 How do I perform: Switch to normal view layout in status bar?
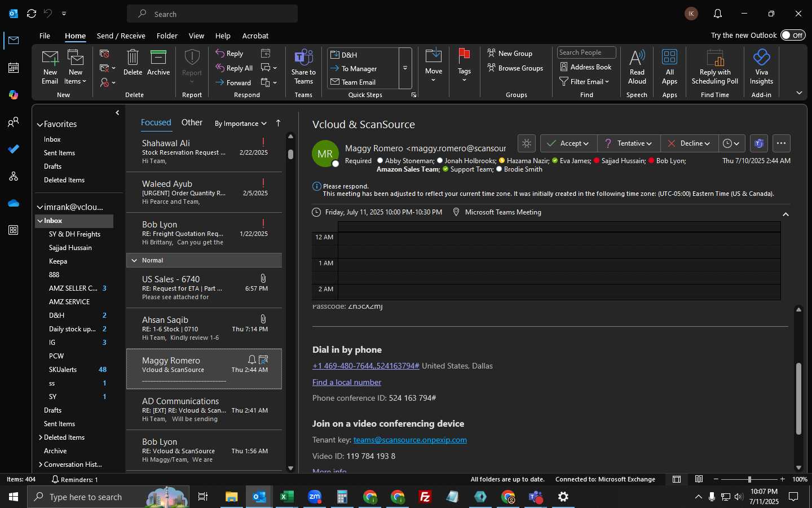677,479
